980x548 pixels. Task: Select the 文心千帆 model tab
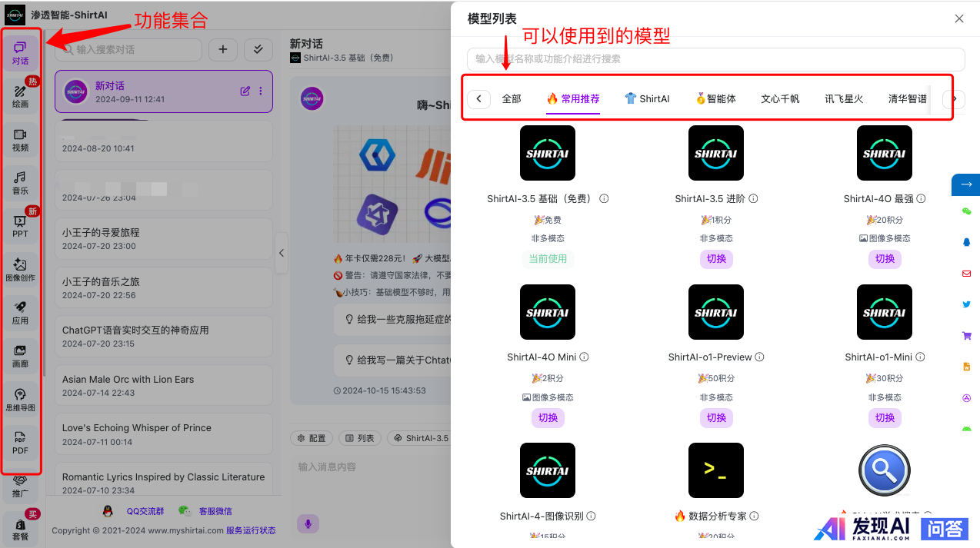click(x=780, y=98)
